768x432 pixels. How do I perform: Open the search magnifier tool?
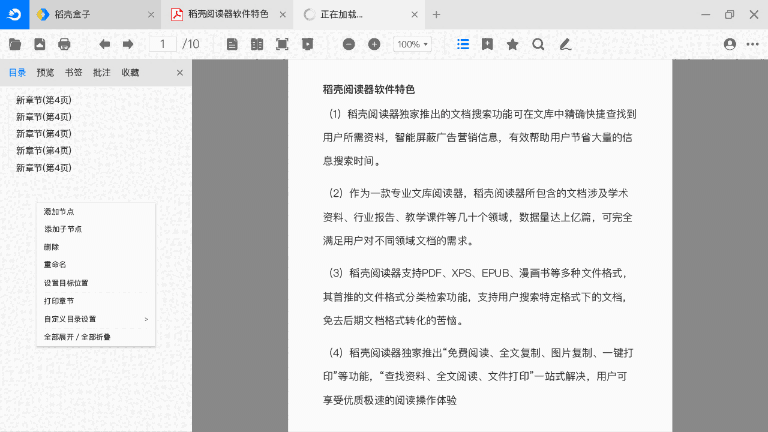click(x=538, y=44)
